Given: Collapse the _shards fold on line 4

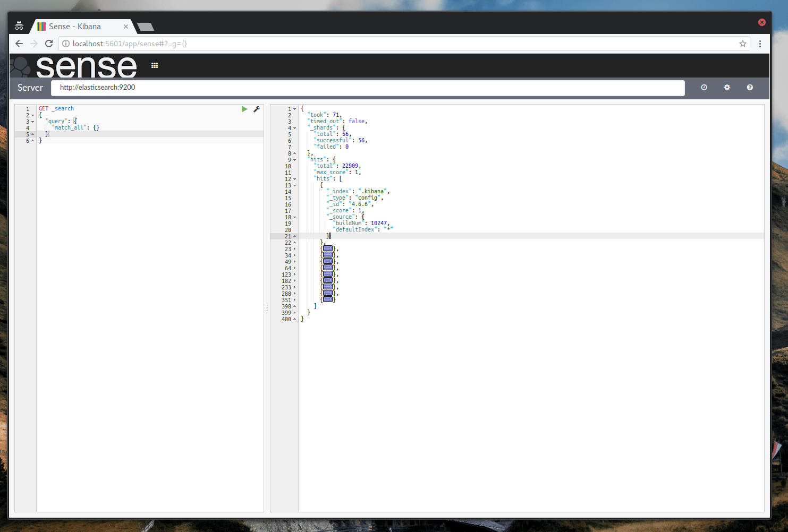Looking at the screenshot, I should (295, 128).
